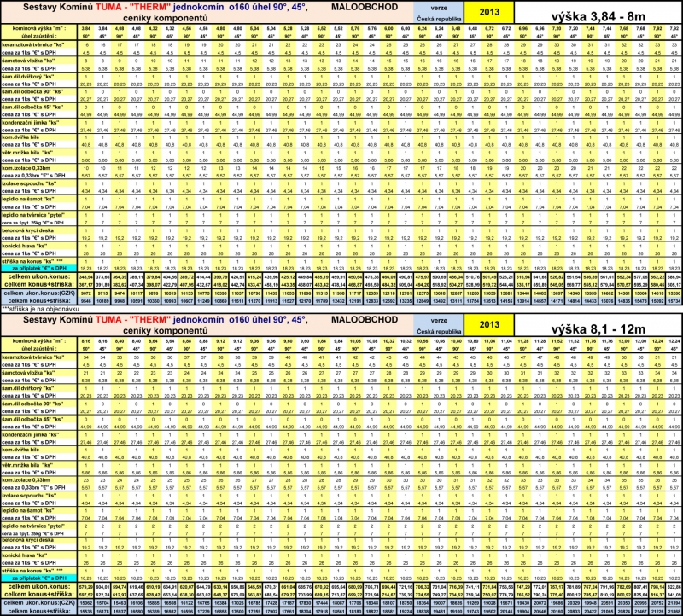Click row label "kom.izolace 0,33bm" in the 8,1 - 12m table

26,479
